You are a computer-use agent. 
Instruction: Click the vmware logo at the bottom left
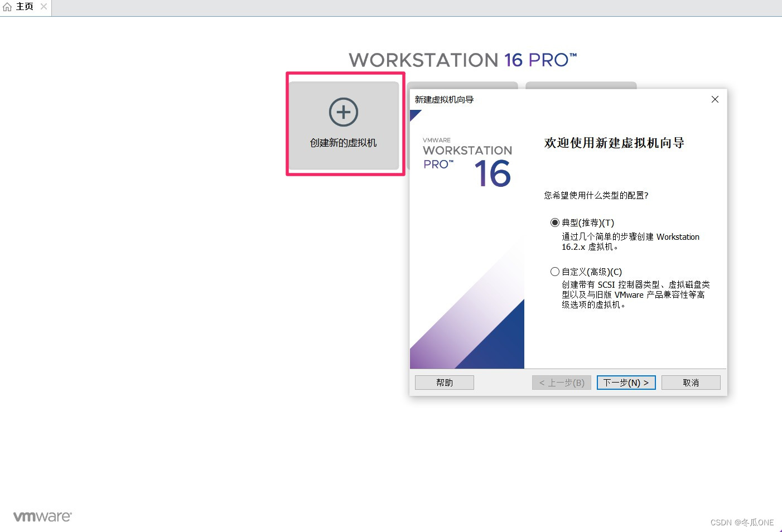42,516
